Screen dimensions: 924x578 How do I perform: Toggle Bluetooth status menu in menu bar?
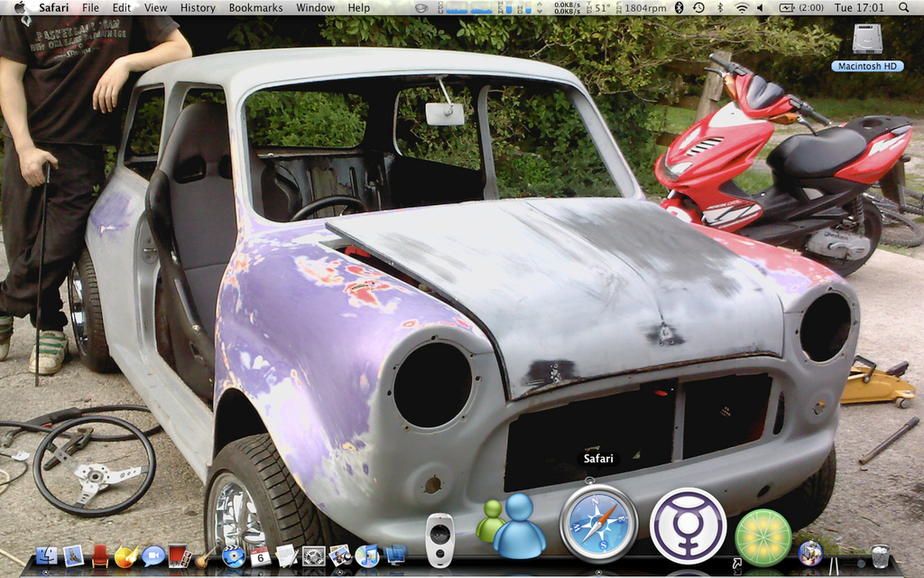(x=679, y=7)
